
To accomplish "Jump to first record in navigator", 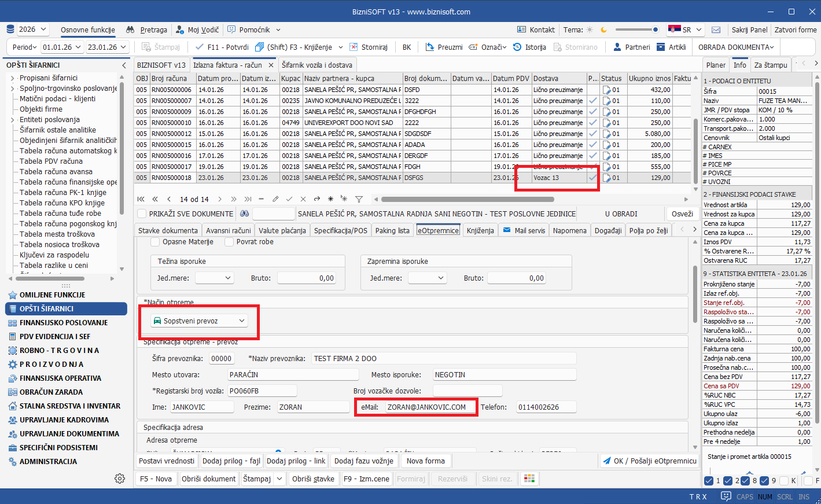I will pyautogui.click(x=141, y=199).
